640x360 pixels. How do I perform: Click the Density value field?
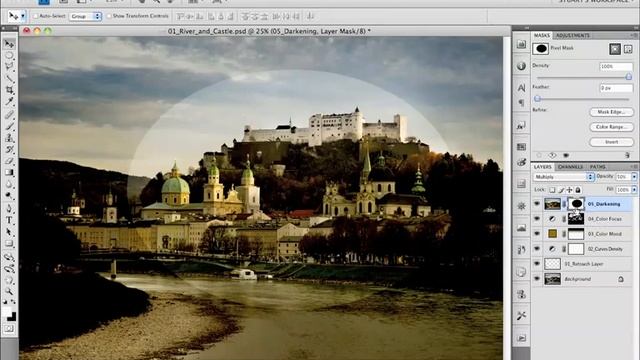coord(616,67)
